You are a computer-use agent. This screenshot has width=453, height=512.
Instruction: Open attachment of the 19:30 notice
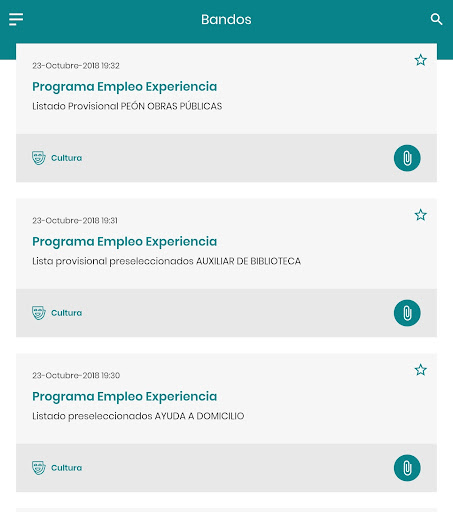[x=407, y=468]
